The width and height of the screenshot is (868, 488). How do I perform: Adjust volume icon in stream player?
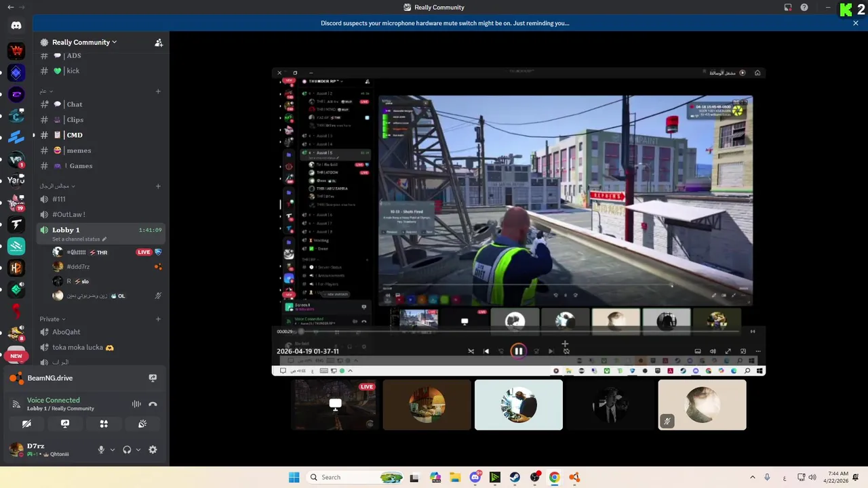pos(713,351)
